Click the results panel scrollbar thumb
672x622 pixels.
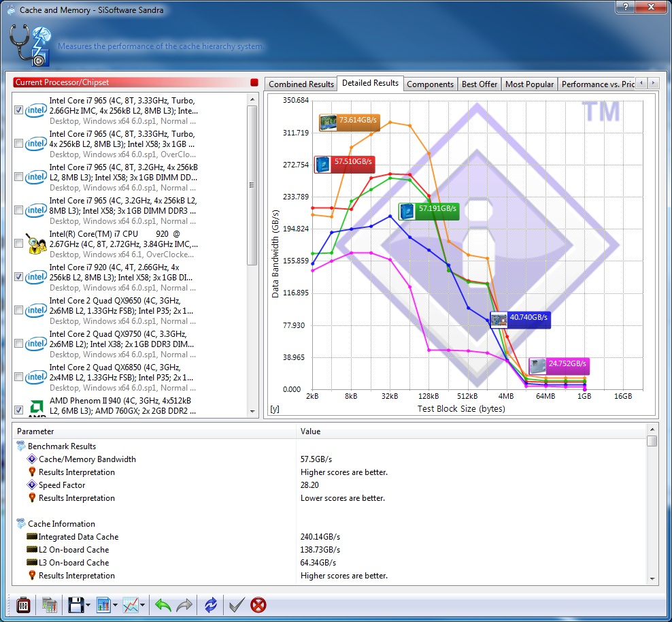(x=652, y=441)
